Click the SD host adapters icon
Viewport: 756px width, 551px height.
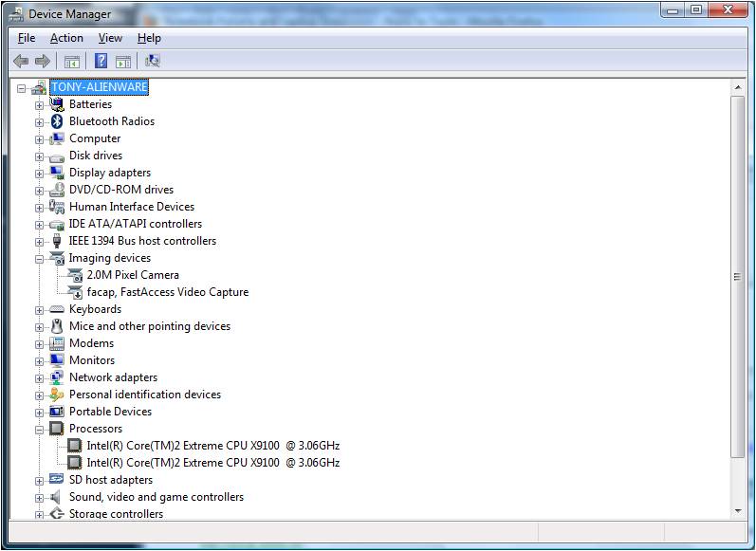57,480
